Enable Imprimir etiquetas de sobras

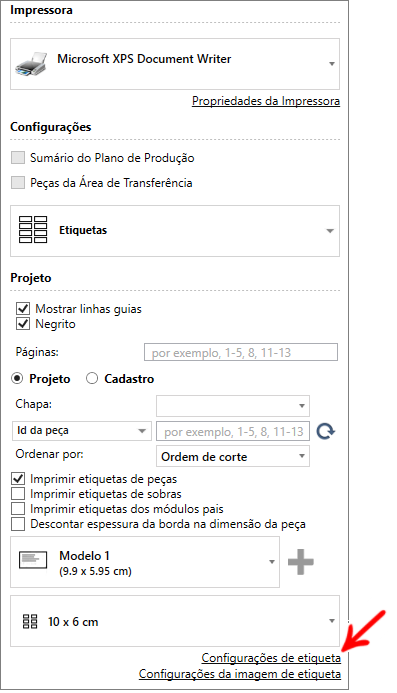pyautogui.click(x=18, y=494)
